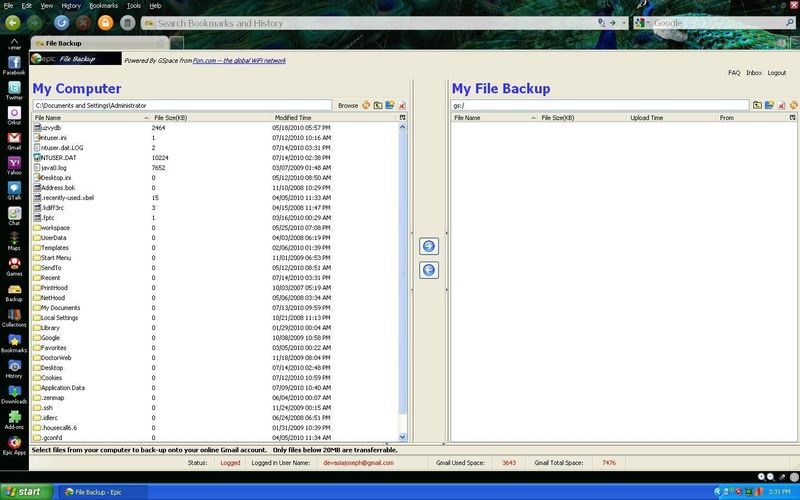Viewport: 800px width, 500px height.
Task: Click the browser reload button
Action: click(62, 21)
